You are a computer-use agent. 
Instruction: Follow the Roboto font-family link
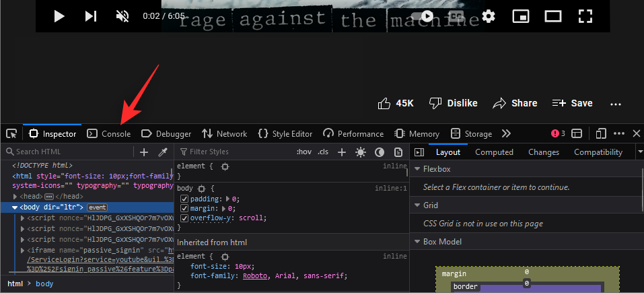[254, 275]
